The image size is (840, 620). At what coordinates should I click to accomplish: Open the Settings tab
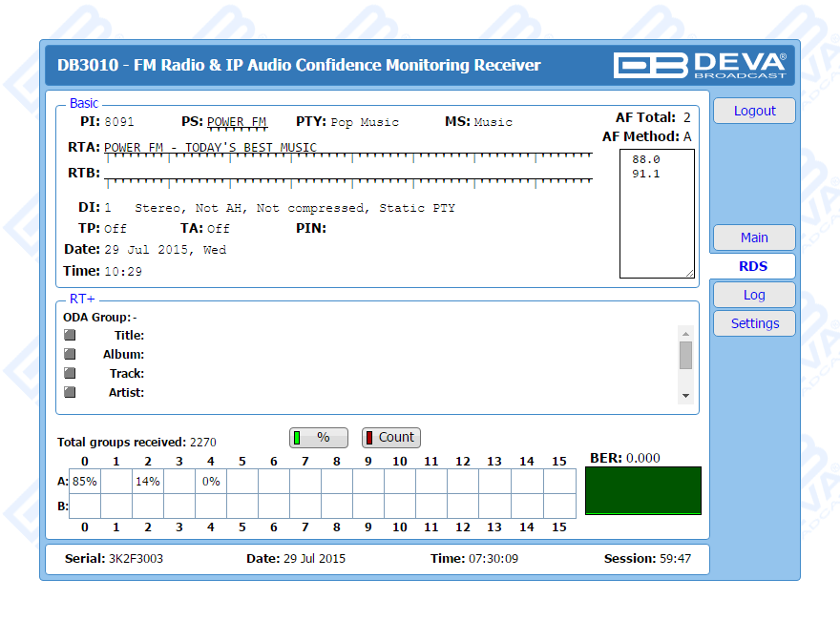click(754, 323)
